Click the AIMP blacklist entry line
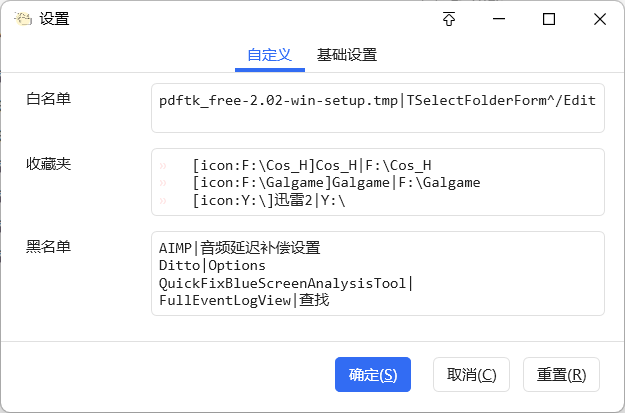 click(x=240, y=248)
